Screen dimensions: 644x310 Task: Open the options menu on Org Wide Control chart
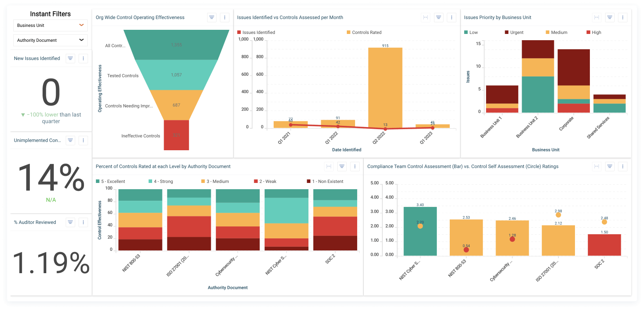(224, 17)
